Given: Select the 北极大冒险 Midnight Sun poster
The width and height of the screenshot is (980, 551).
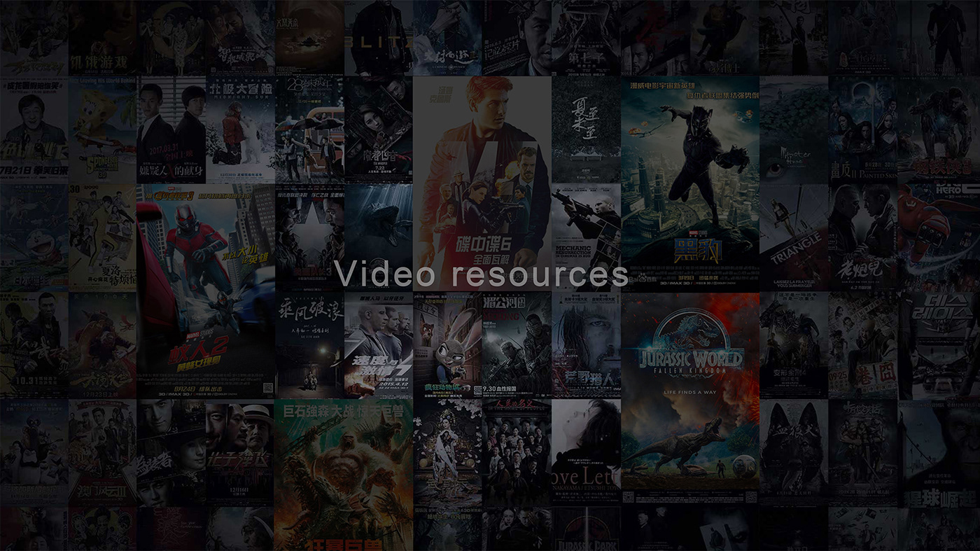Looking at the screenshot, I should pos(239,130).
